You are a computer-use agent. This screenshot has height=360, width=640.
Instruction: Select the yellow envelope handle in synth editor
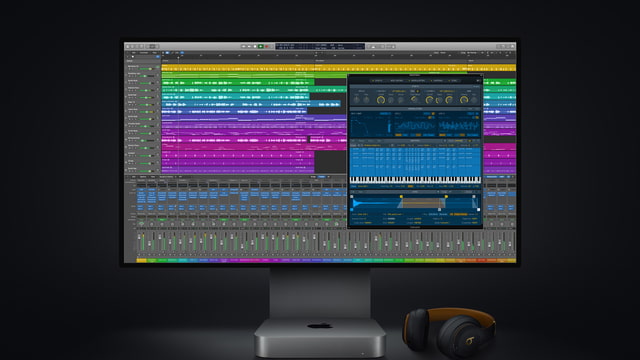click(x=401, y=197)
